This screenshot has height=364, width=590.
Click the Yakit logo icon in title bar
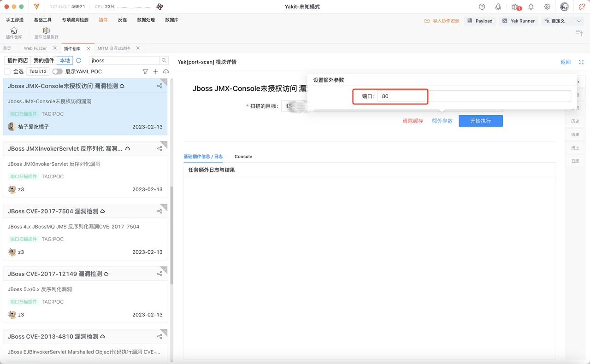click(37, 7)
